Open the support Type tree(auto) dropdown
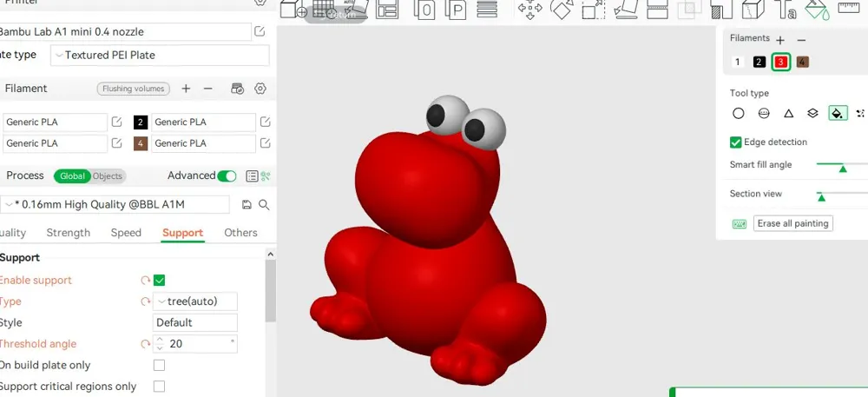The image size is (868, 397). [194, 301]
